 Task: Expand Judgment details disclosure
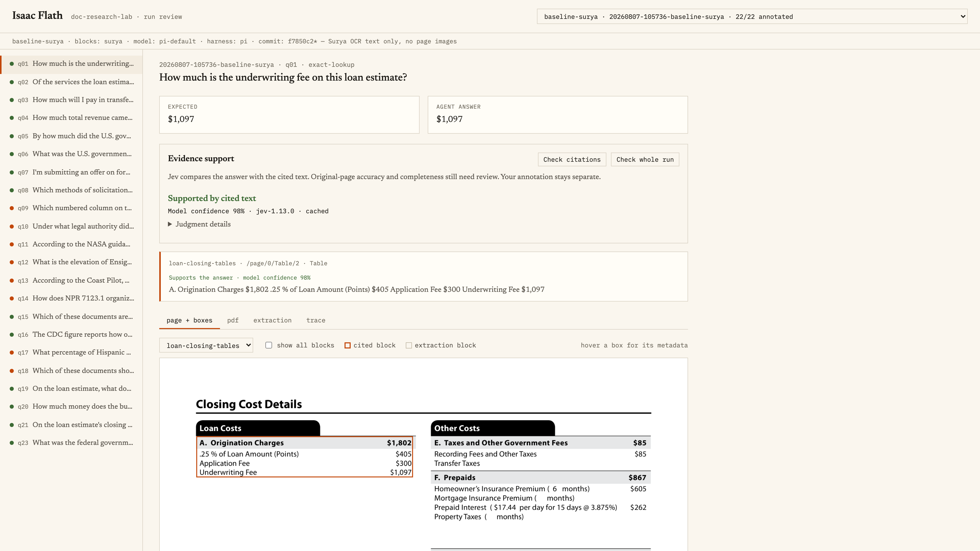(199, 224)
